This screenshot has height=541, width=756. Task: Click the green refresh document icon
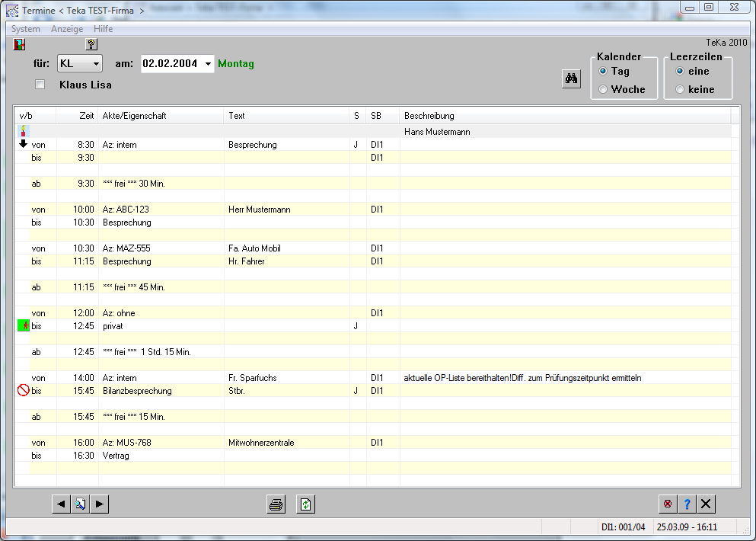[305, 504]
